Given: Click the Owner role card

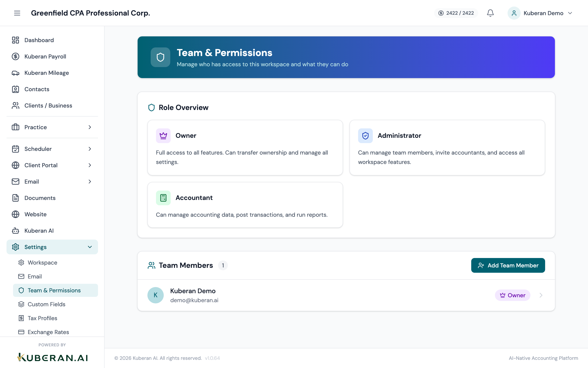Looking at the screenshot, I should (245, 147).
